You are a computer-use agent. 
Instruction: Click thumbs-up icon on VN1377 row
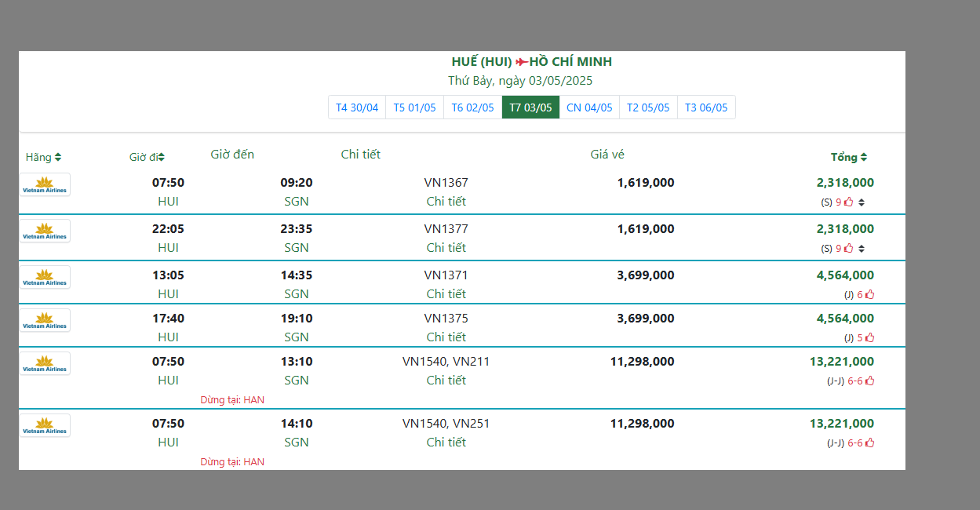click(x=848, y=249)
